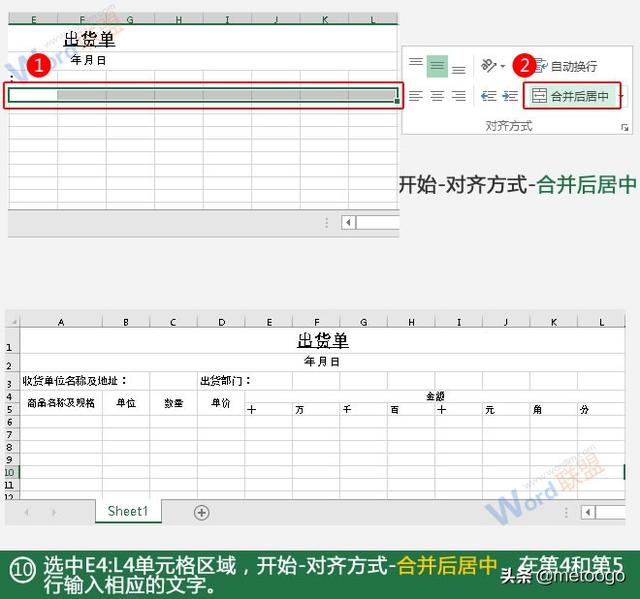Click the 年月日 cell in row 2

[x=322, y=362]
